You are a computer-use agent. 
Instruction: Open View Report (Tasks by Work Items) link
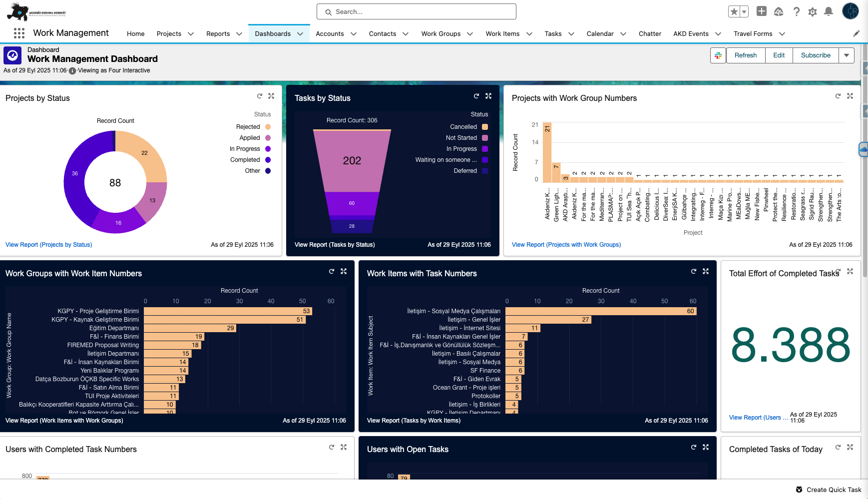(414, 421)
